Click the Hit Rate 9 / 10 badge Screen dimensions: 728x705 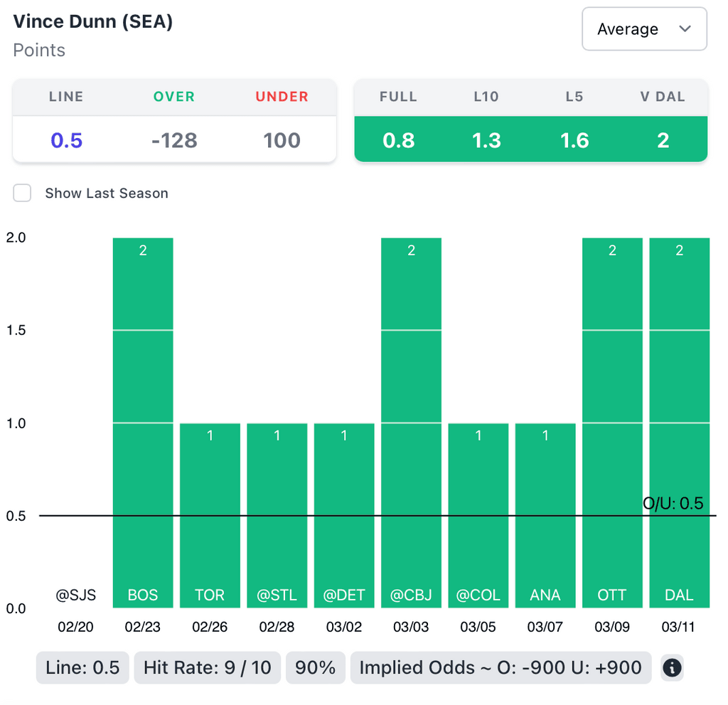[207, 668]
